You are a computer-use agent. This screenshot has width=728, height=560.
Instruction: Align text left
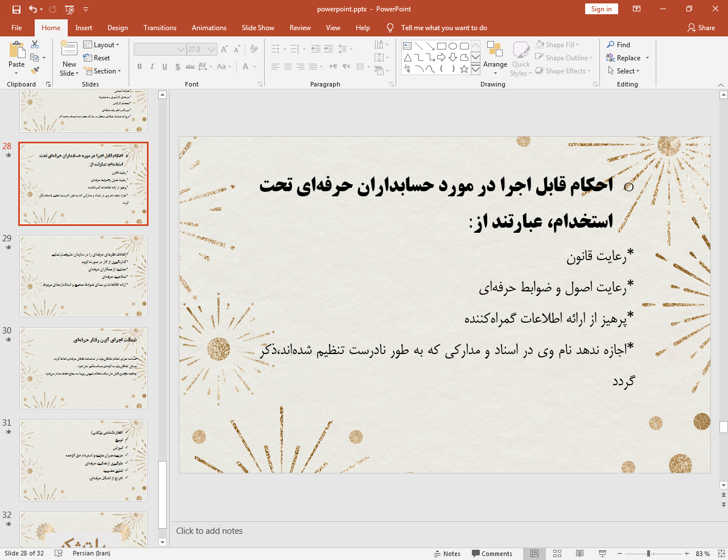275,67
